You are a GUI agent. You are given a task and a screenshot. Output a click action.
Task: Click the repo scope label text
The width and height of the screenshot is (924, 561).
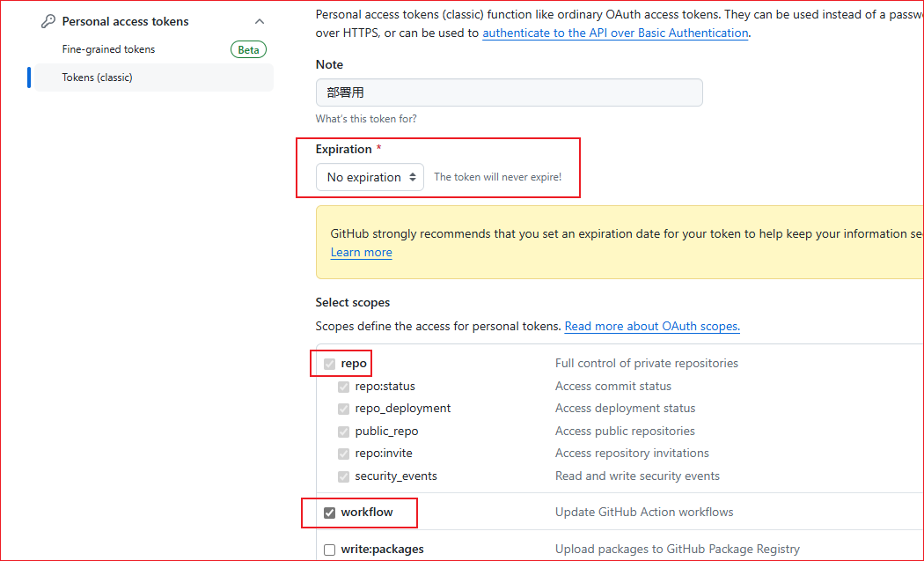(354, 363)
